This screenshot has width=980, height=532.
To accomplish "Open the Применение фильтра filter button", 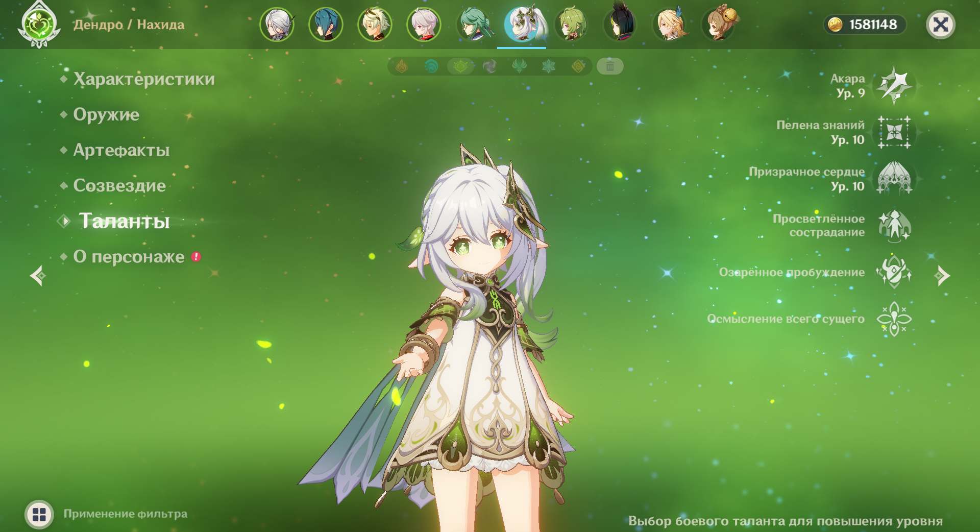I will click(x=39, y=514).
